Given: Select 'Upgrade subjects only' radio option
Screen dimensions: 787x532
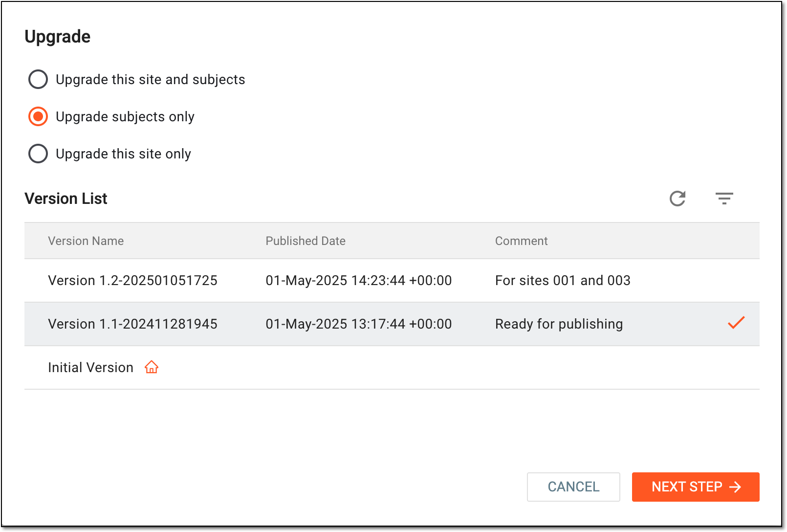Looking at the screenshot, I should coord(38,116).
